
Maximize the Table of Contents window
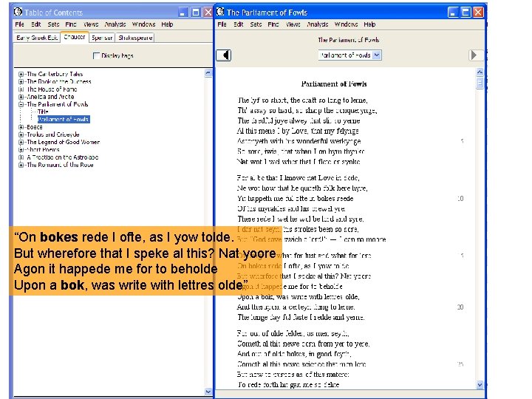196,13
